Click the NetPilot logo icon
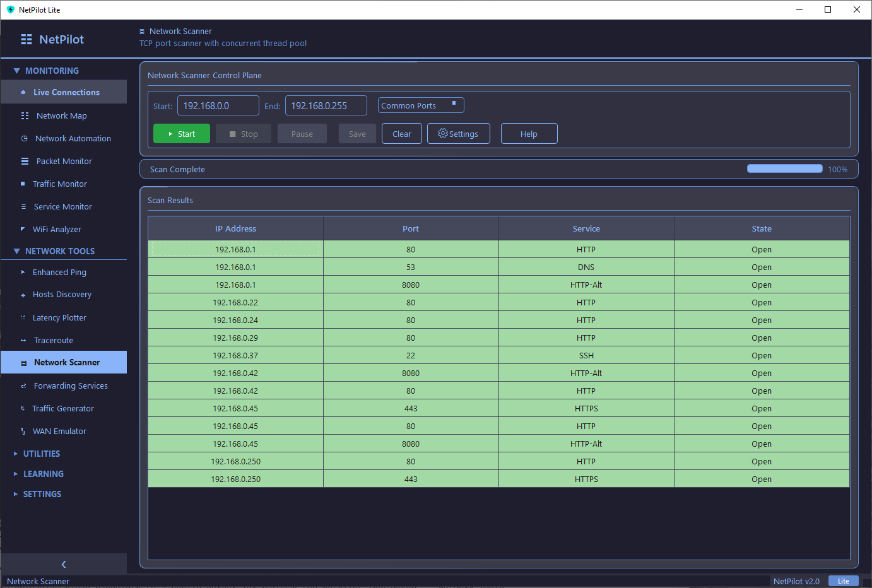Image resolution: width=872 pixels, height=588 pixels. point(25,39)
